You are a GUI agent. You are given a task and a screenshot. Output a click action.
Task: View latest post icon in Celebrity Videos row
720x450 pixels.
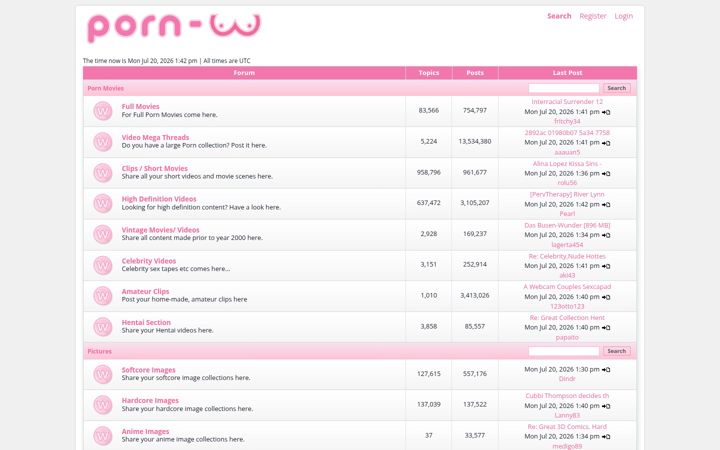click(606, 266)
